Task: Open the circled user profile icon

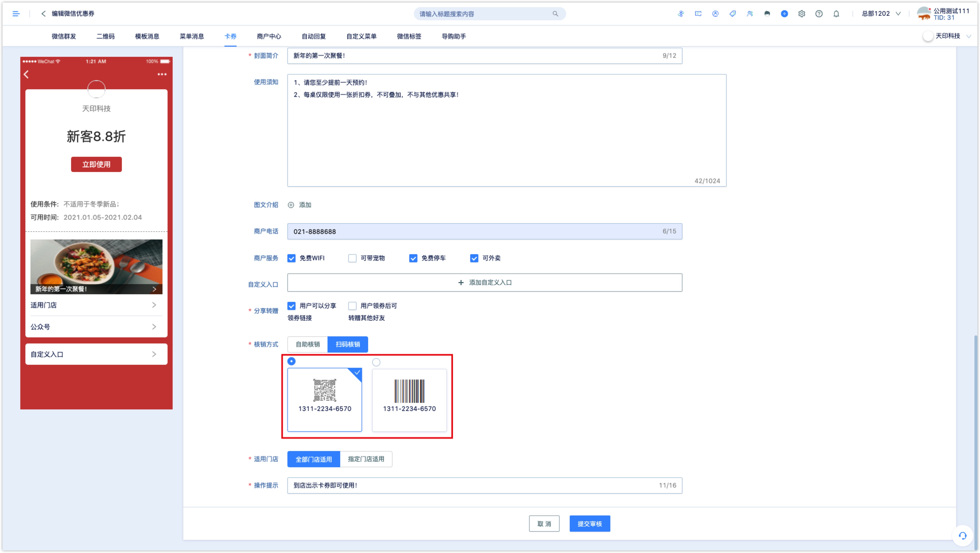Action: point(715,14)
